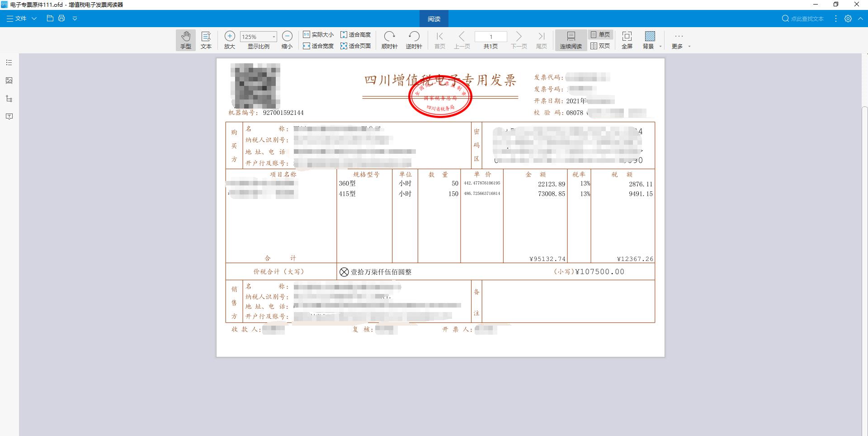
Task: Open the zoom percentage dropdown
Action: [274, 37]
